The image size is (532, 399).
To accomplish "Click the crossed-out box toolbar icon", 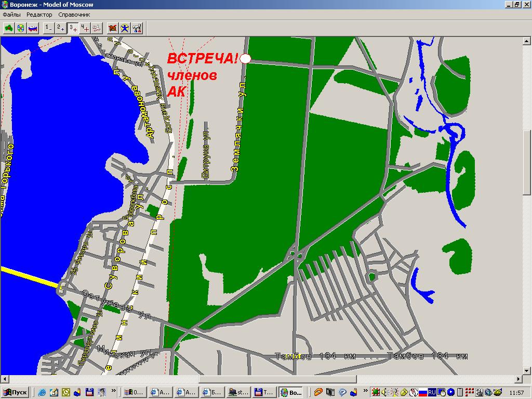I will pyautogui.click(x=112, y=28).
